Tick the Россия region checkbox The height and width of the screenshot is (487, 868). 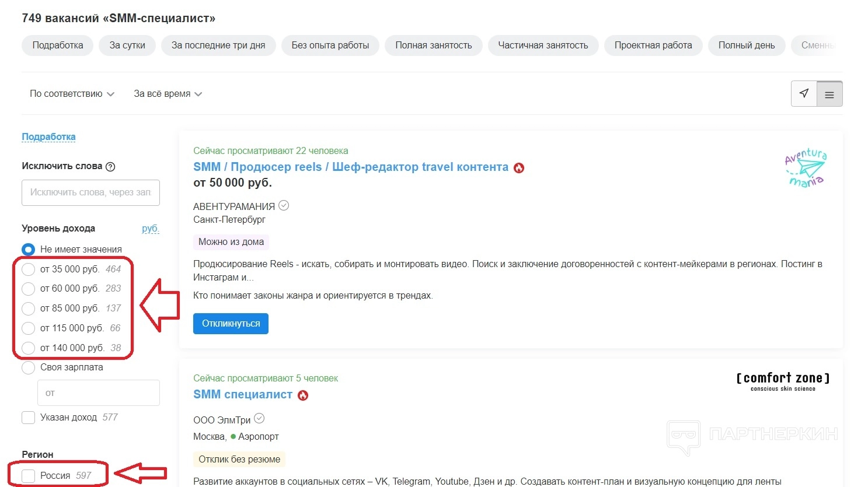coord(28,476)
